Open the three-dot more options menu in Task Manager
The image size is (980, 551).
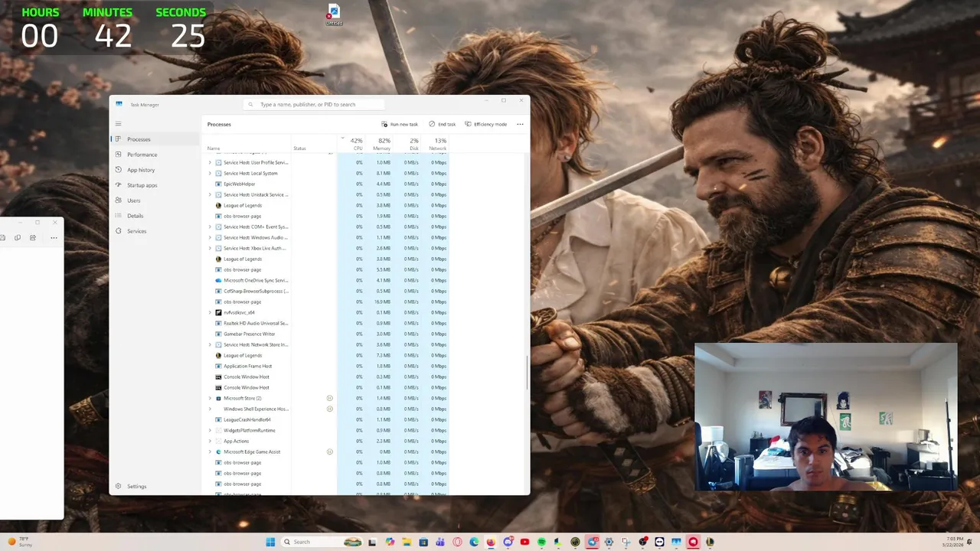coord(520,124)
